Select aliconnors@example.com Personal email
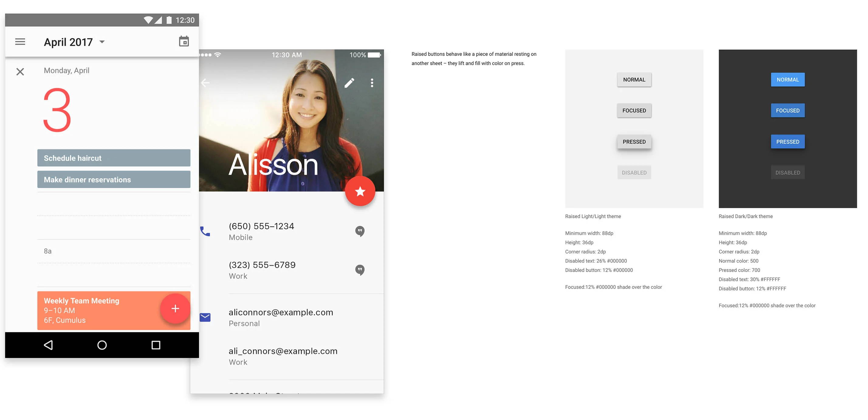 coord(281,317)
